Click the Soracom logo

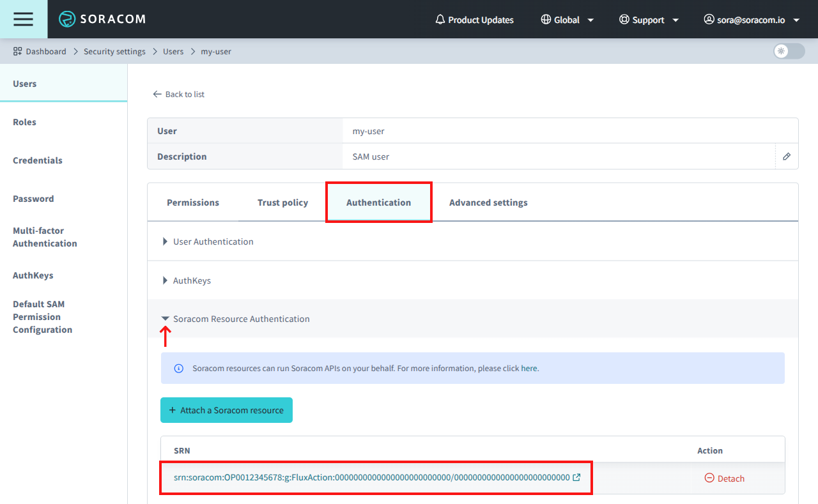click(102, 19)
